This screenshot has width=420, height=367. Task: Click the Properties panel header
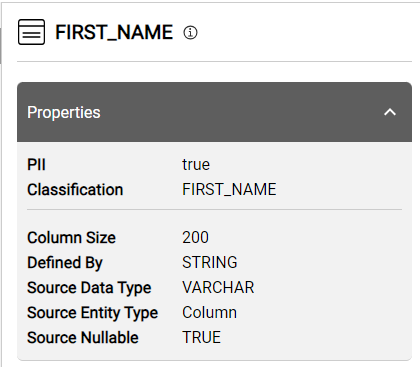pos(214,112)
